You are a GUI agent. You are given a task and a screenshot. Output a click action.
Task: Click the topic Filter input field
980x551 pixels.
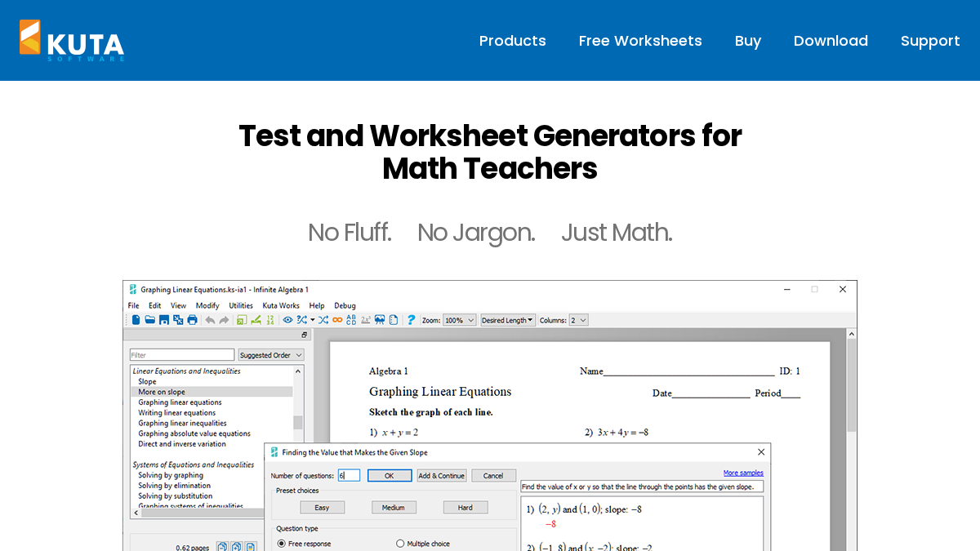click(182, 355)
